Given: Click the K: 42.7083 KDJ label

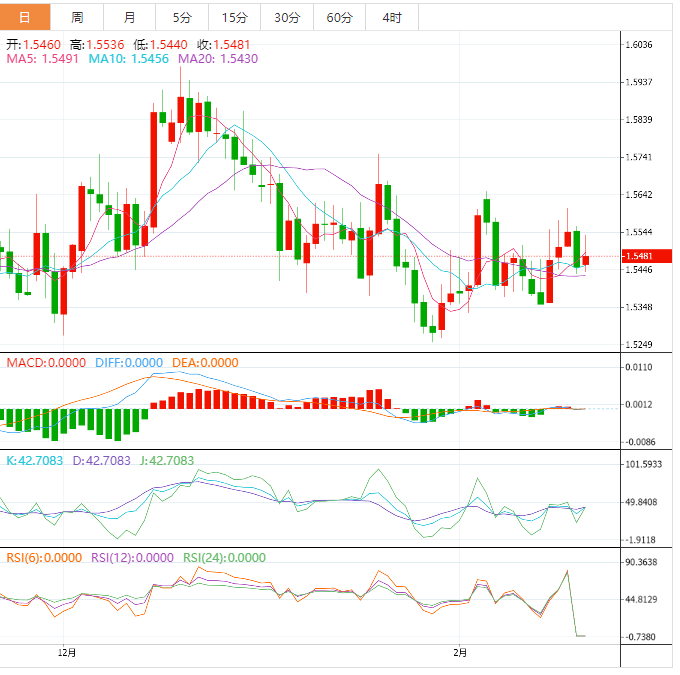Looking at the screenshot, I should pos(35,461).
